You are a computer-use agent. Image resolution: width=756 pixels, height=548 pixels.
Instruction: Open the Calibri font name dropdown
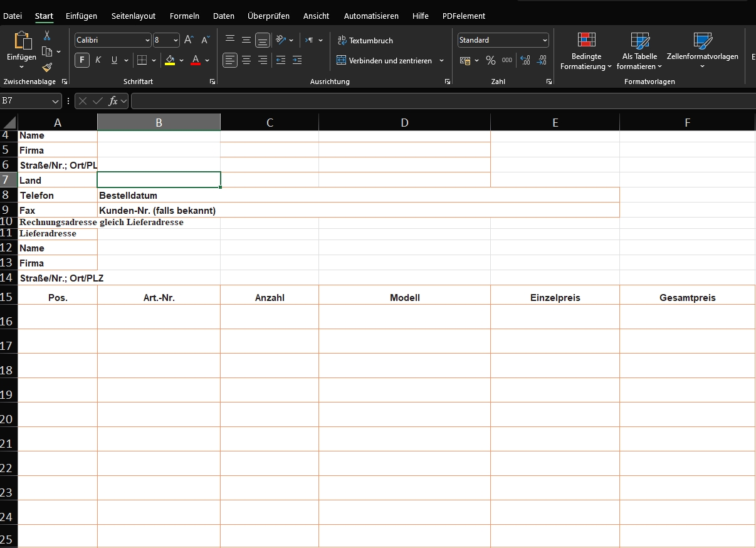[x=146, y=40]
